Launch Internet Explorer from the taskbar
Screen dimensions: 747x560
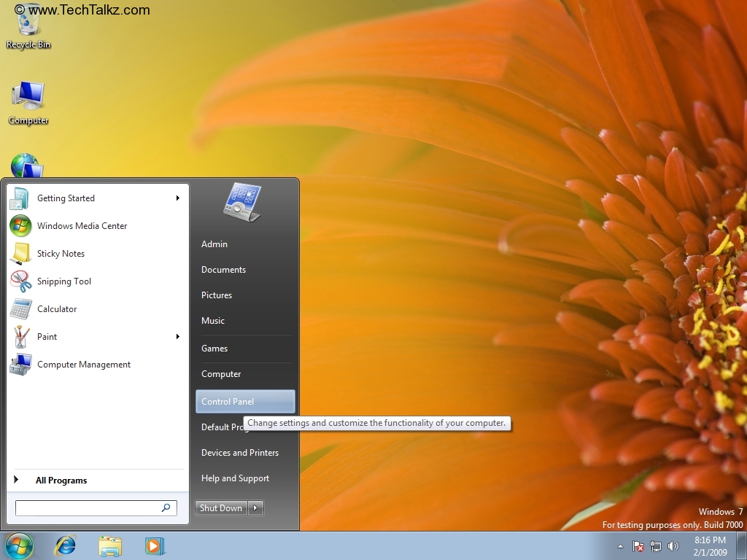coord(65,545)
